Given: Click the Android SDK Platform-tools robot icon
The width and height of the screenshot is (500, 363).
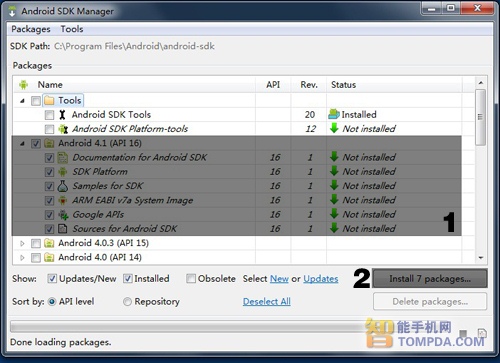Looking at the screenshot, I should (x=63, y=129).
